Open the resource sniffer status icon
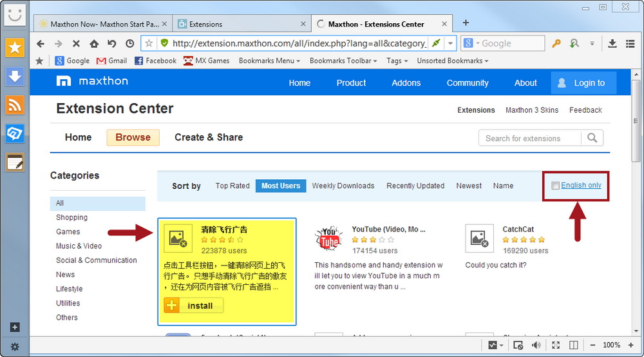The image size is (644, 357). click(x=518, y=345)
